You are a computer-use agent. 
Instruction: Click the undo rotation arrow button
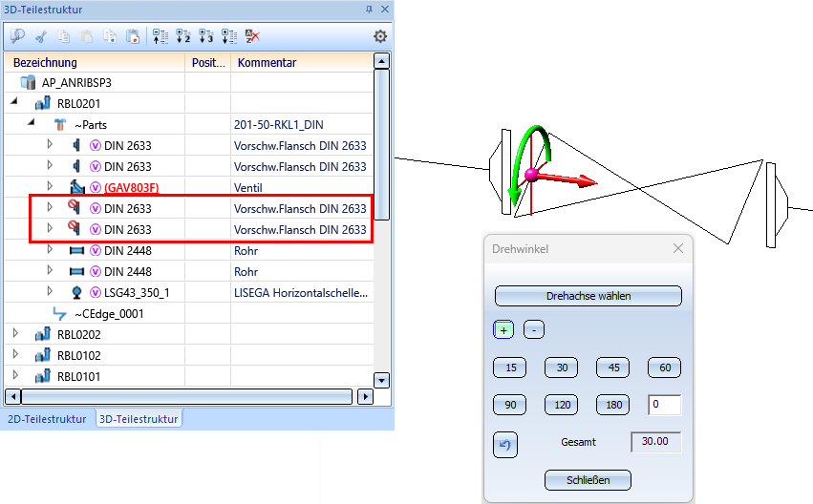[505, 445]
